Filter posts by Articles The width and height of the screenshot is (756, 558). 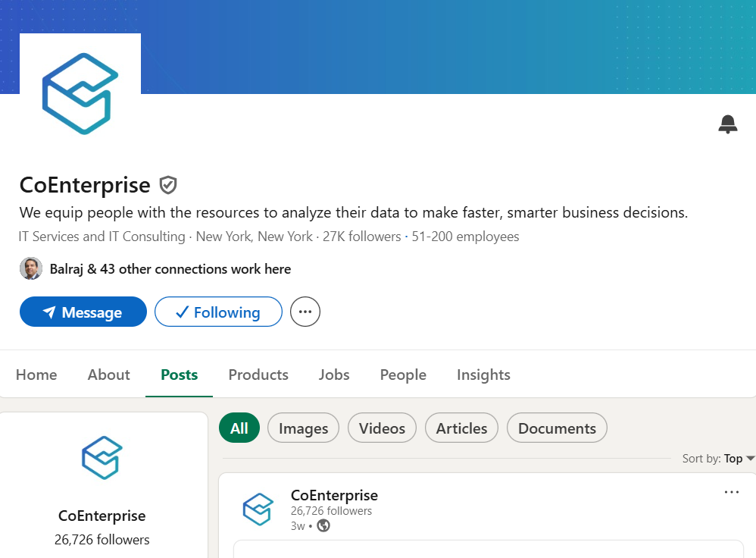pos(461,428)
